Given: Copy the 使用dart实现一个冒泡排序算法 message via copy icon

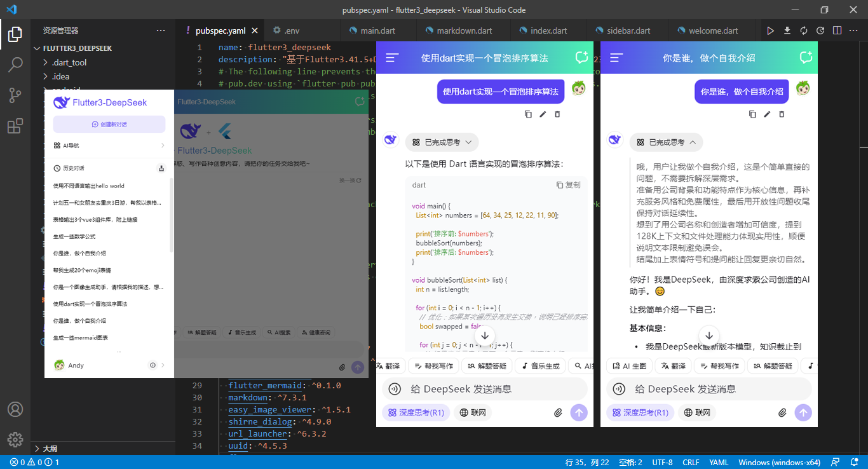Looking at the screenshot, I should [528, 114].
